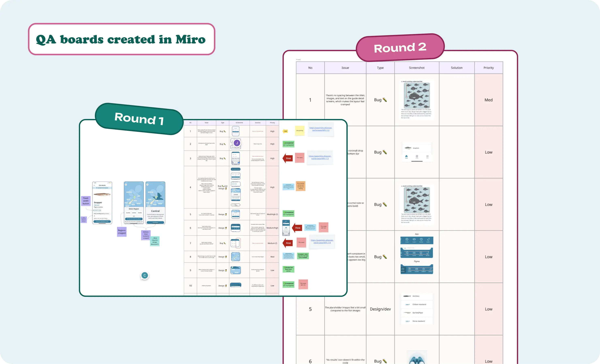
Task: Click the 'Round 1' board label
Action: [139, 119]
